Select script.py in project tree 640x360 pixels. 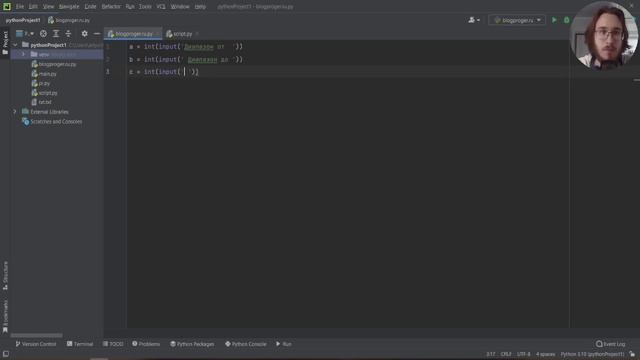coord(44,93)
